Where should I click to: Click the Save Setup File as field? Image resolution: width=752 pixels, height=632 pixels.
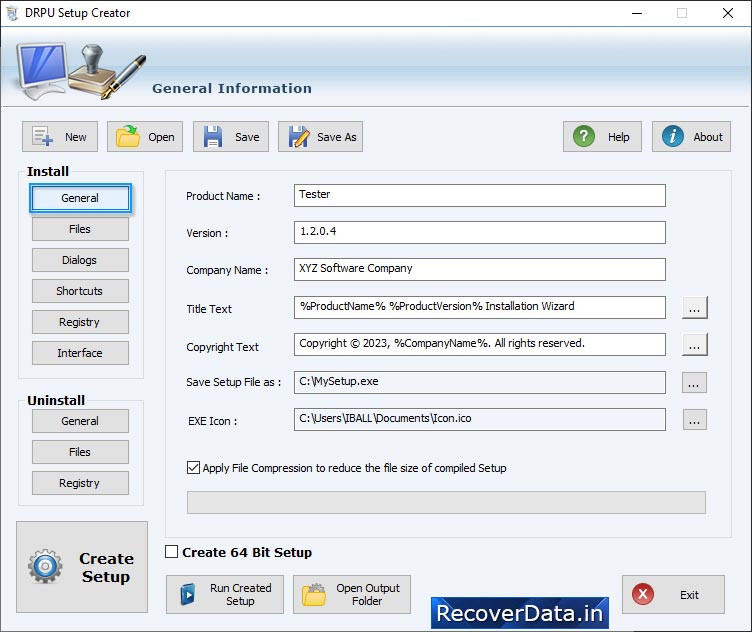tap(480, 382)
